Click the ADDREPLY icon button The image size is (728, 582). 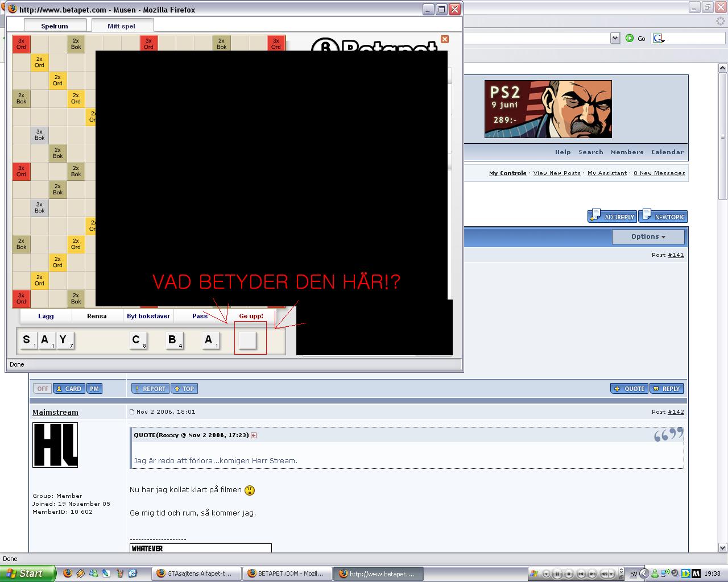[612, 216]
